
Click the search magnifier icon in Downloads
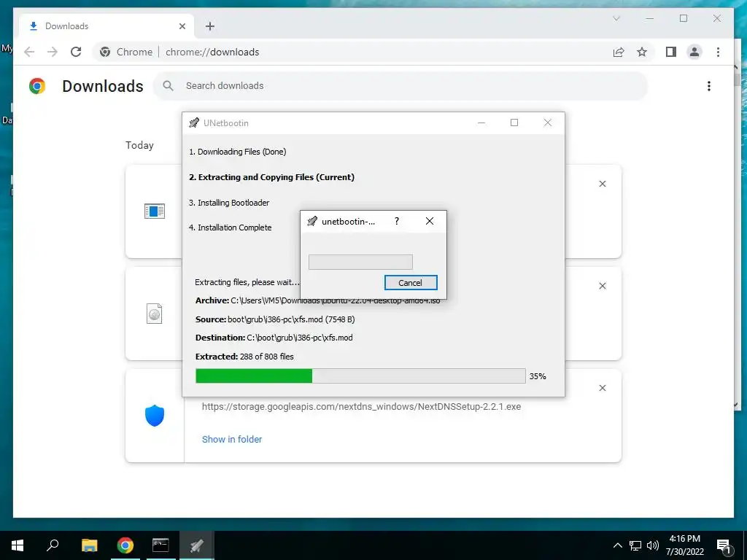click(x=168, y=86)
